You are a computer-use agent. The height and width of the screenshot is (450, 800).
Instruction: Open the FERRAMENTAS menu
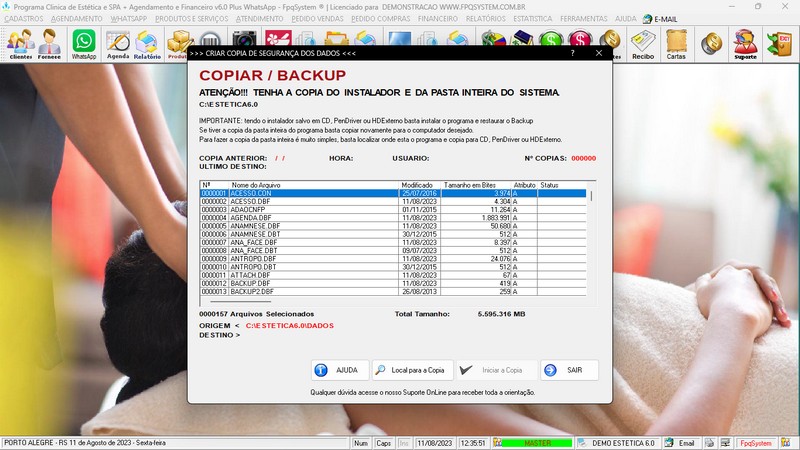pos(584,19)
